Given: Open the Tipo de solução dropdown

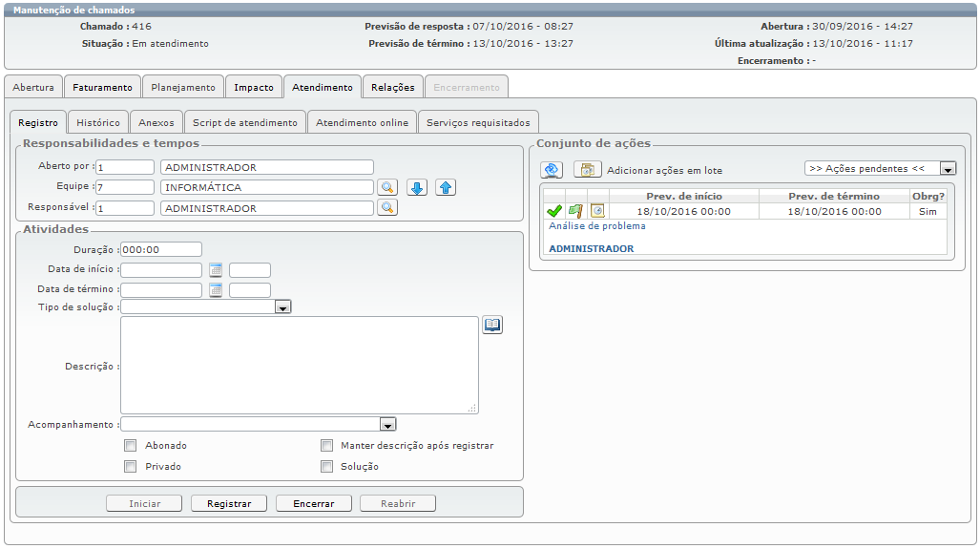Looking at the screenshot, I should [x=282, y=307].
